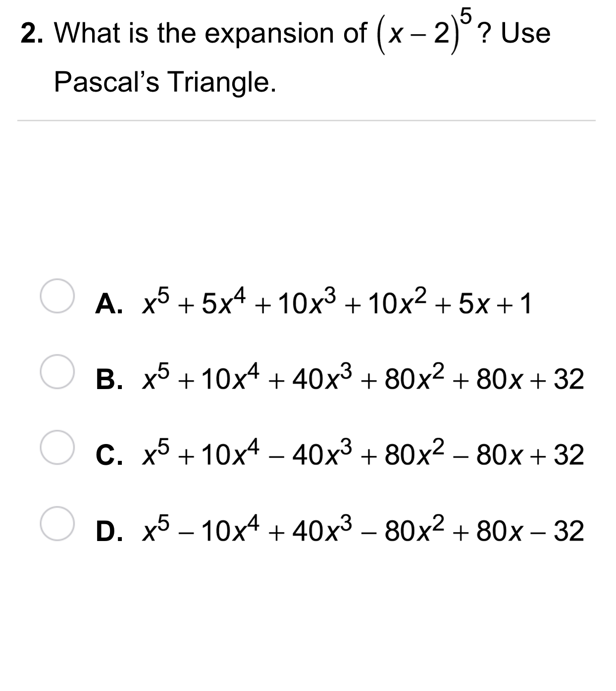The height and width of the screenshot is (691, 616).
Task: Select the radio button for answer B
Action: click(x=58, y=372)
